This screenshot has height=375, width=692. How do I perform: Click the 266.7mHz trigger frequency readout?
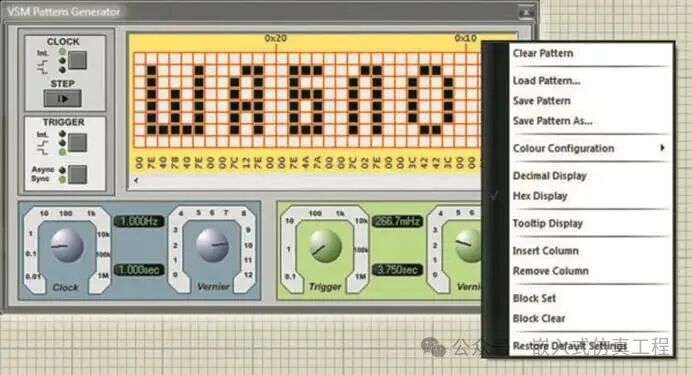coord(397,221)
